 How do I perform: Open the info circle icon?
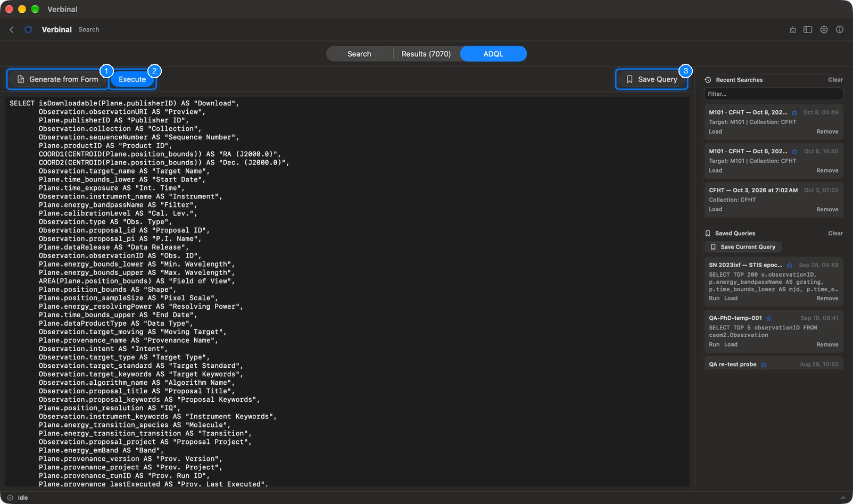point(840,30)
